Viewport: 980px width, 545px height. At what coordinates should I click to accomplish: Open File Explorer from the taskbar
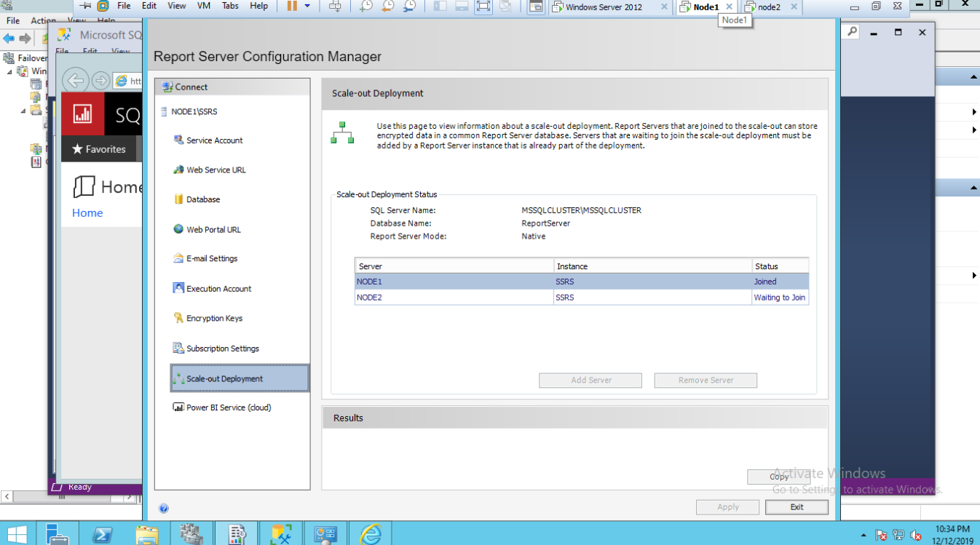pyautogui.click(x=146, y=534)
